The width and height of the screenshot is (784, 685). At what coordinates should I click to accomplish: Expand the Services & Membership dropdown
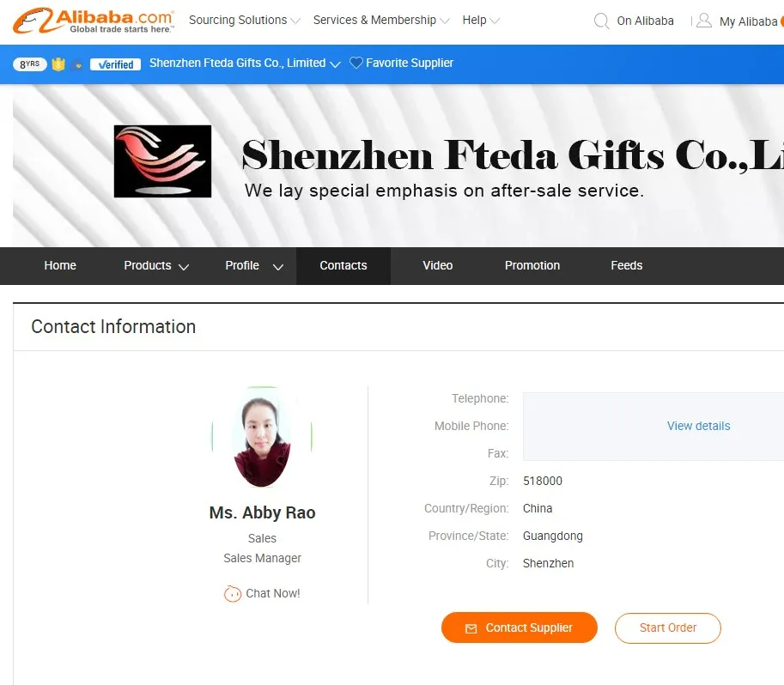coord(381,20)
